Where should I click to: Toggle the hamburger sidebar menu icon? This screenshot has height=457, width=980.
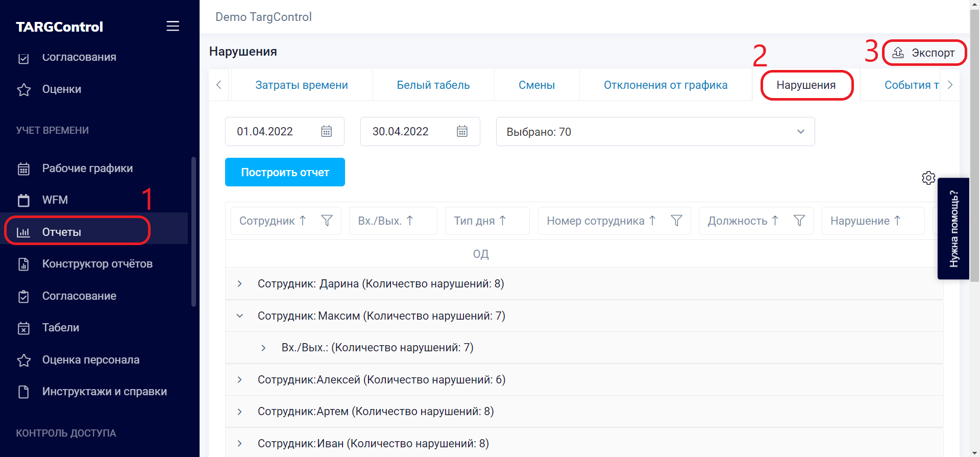point(173,26)
